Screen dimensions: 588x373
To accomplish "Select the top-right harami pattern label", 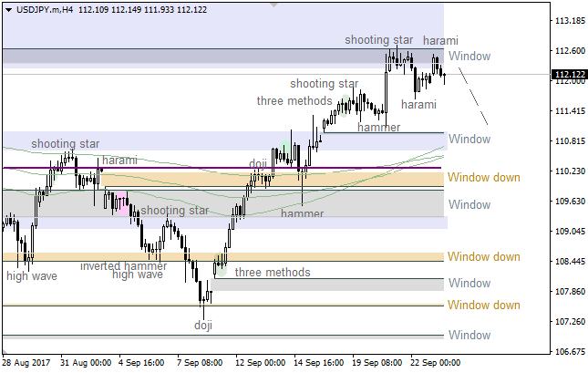I will click(x=440, y=41).
